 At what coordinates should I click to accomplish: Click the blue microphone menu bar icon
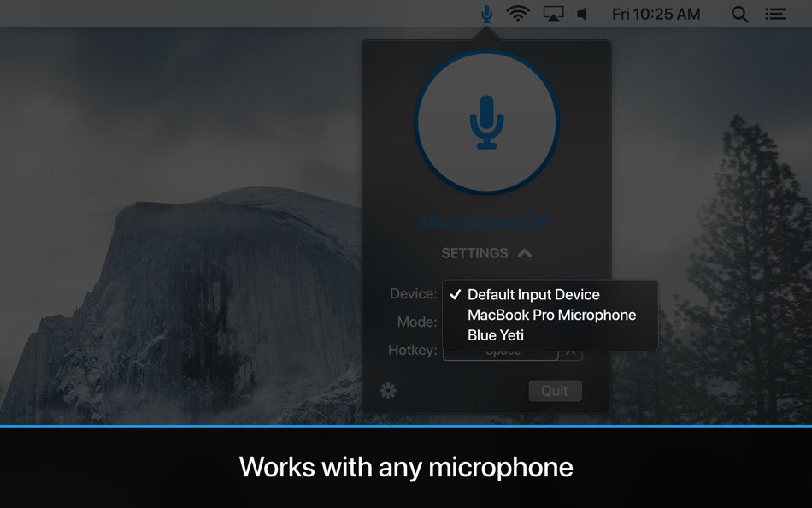tap(486, 14)
